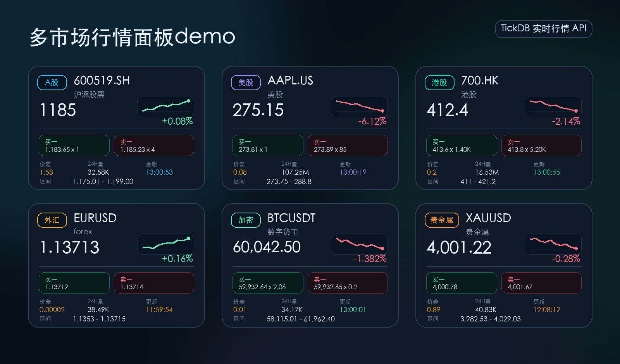
Task: Click the EURUSD price 1.13713
Action: tap(70, 247)
